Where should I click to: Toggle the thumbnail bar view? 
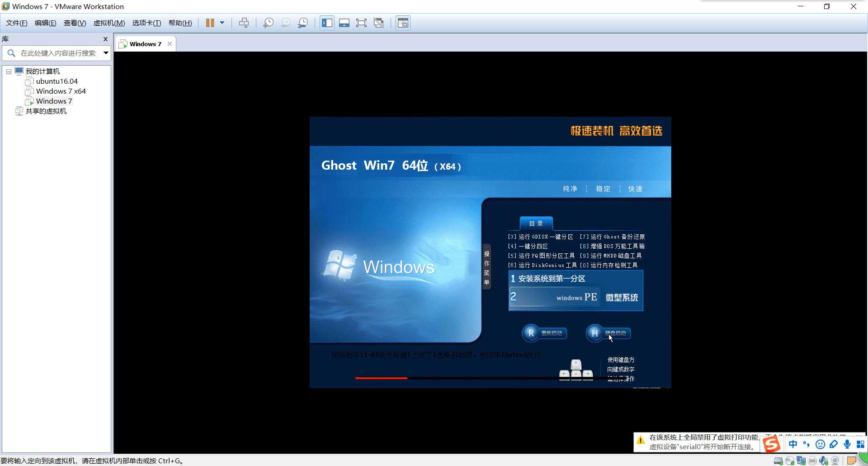click(x=344, y=23)
